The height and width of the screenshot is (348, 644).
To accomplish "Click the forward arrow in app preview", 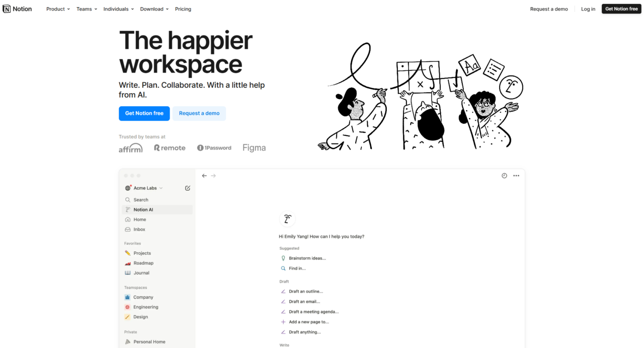I will [213, 176].
